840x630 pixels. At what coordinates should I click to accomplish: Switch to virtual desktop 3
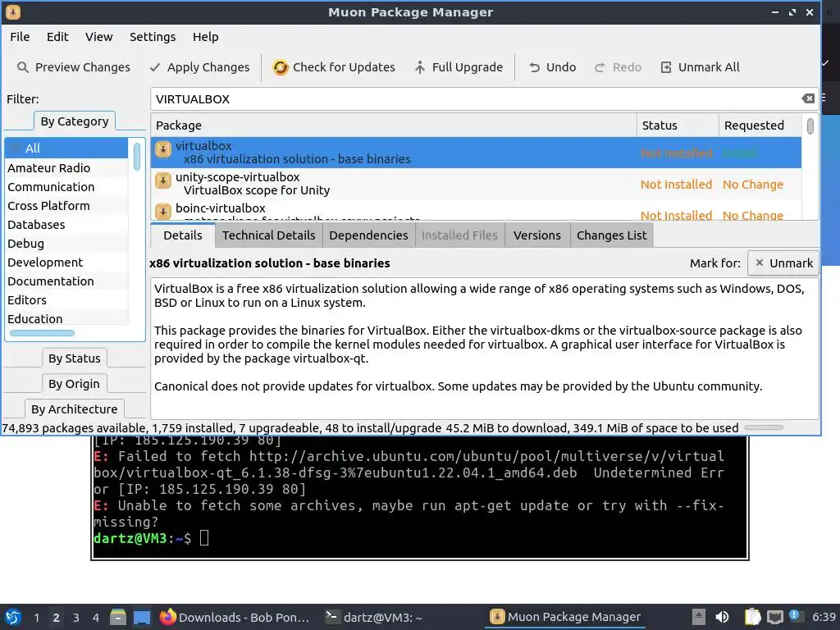(76, 617)
